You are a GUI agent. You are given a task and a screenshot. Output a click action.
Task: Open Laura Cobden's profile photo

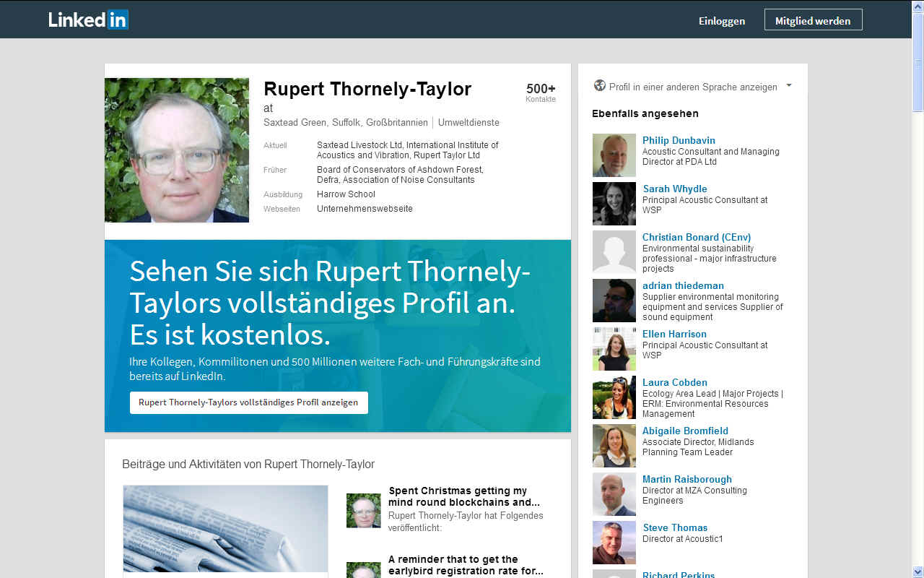pos(614,397)
